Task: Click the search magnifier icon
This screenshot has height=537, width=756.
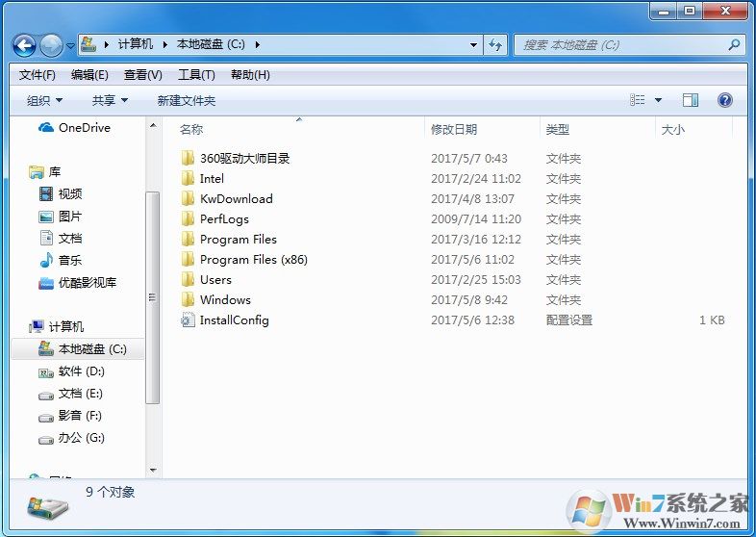Action: 734,45
